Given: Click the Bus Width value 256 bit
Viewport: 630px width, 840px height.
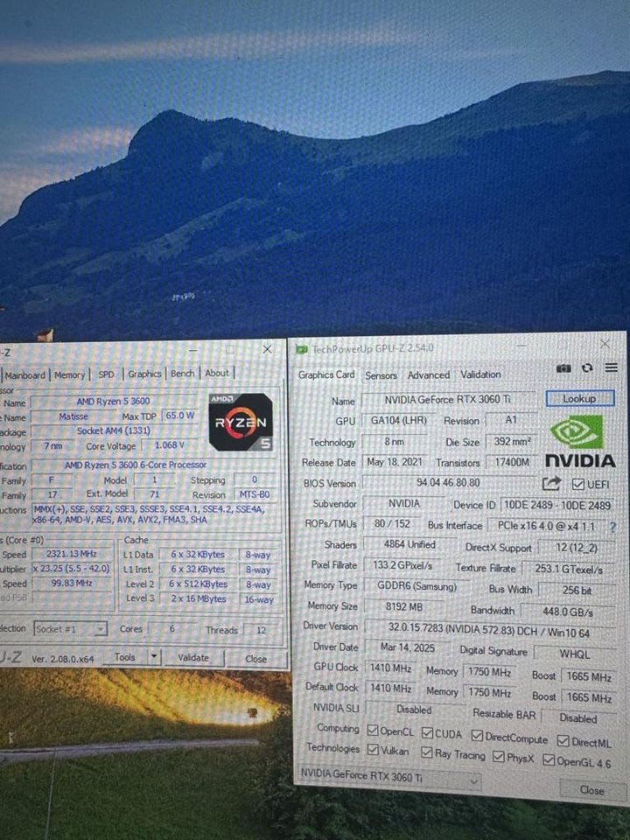Looking at the screenshot, I should [577, 590].
